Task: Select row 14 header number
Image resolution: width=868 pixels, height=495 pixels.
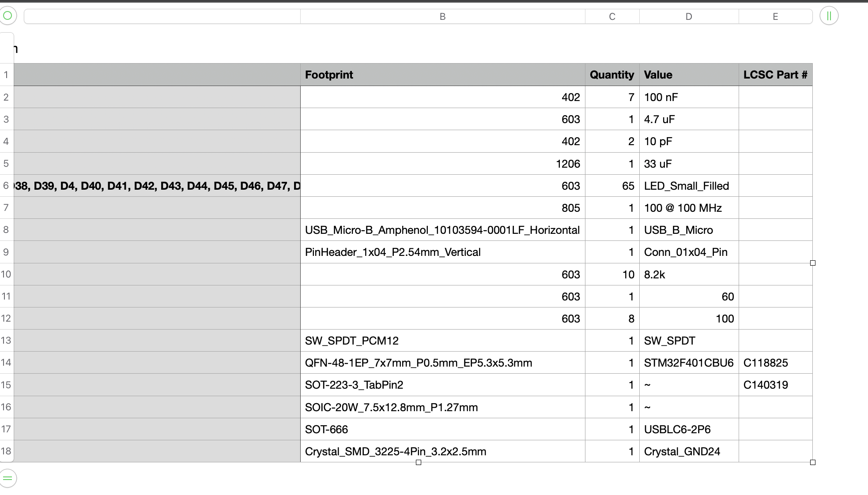Action: click(6, 363)
